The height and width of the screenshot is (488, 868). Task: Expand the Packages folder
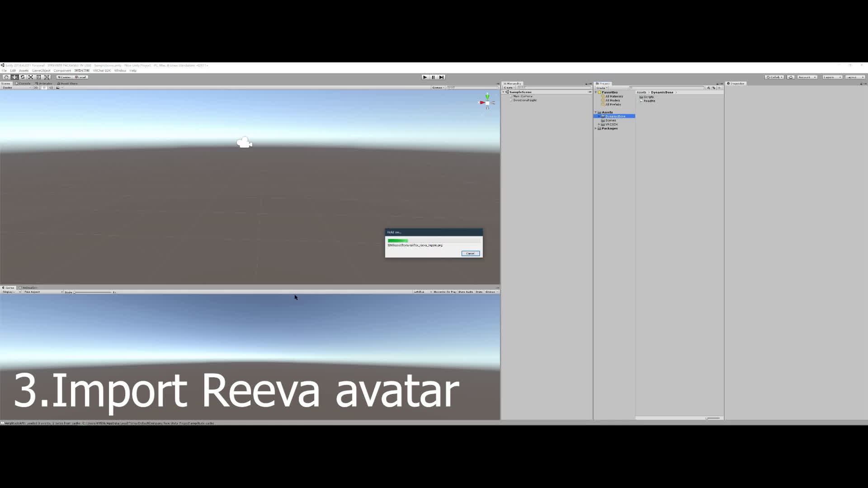(596, 128)
